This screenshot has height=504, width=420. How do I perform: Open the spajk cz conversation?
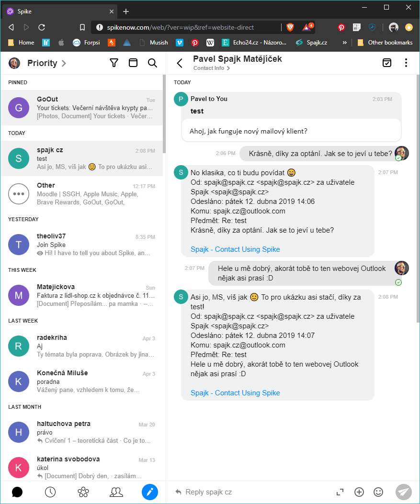click(82, 158)
